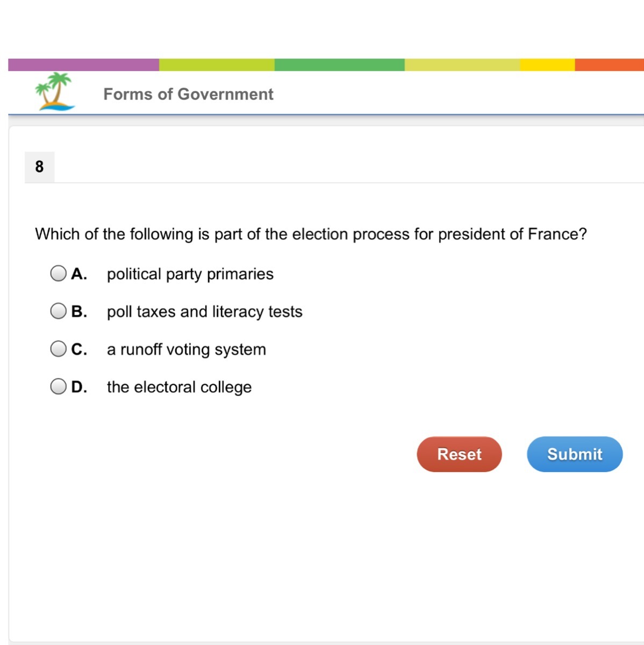The image size is (644, 645).
Task: Choose the radio button beside option B
Action: pos(58,311)
